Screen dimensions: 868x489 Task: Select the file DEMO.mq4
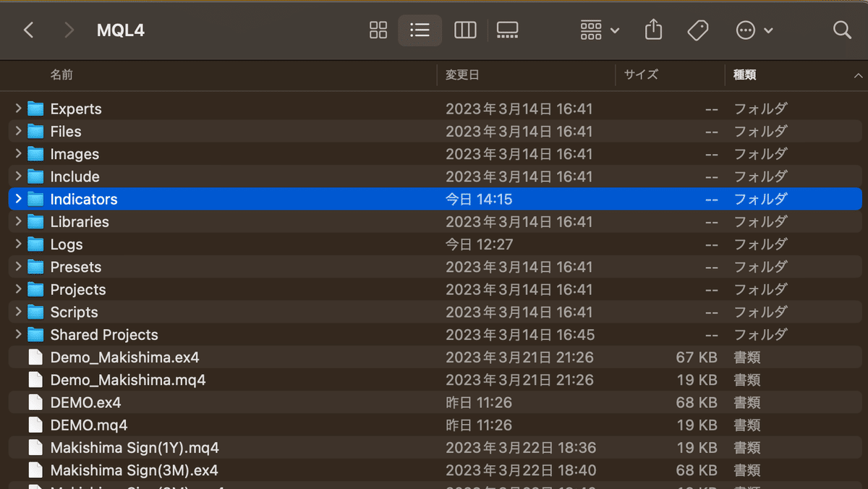(x=89, y=425)
